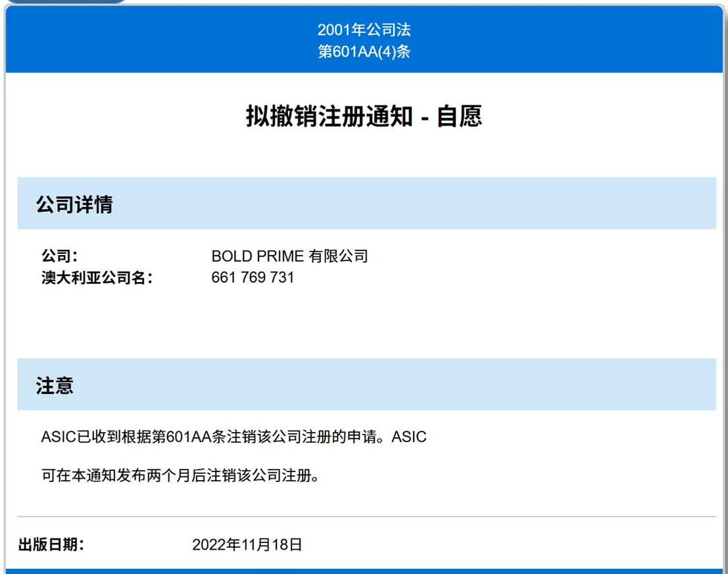
Task: Click the 2022年11月18日 publication date
Action: pos(247,544)
